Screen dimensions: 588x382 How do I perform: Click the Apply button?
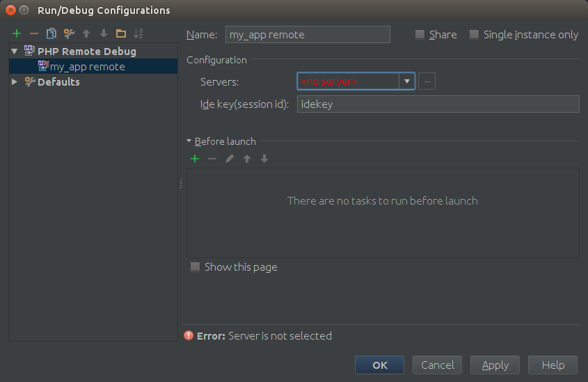[495, 365]
